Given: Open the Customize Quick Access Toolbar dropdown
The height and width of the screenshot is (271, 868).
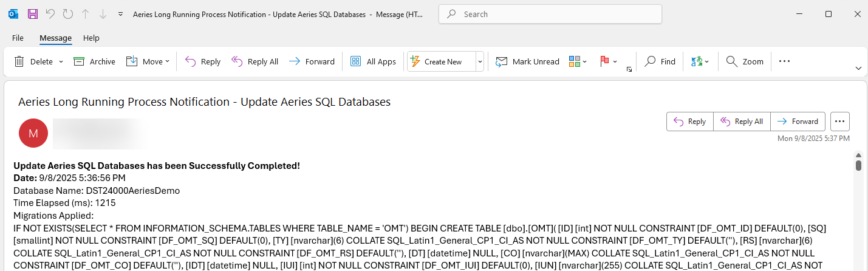Looking at the screenshot, I should tap(121, 13).
